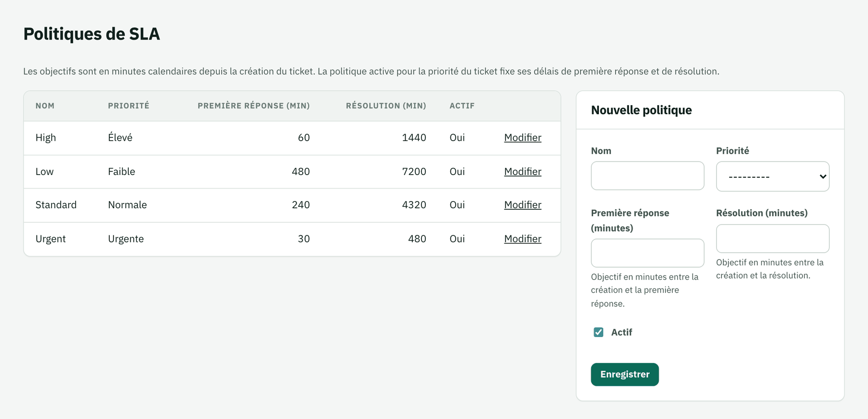Click the 'Politiques de SLA' page title

coord(92,34)
